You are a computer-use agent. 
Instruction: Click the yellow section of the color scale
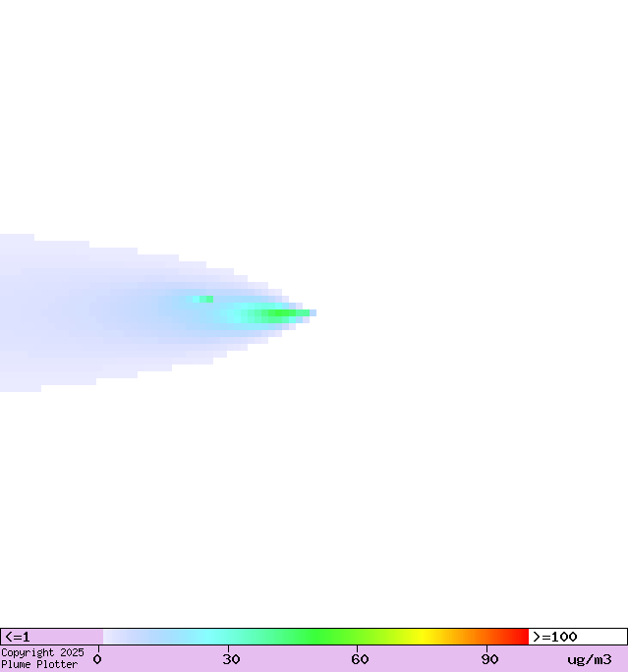[x=423, y=637]
